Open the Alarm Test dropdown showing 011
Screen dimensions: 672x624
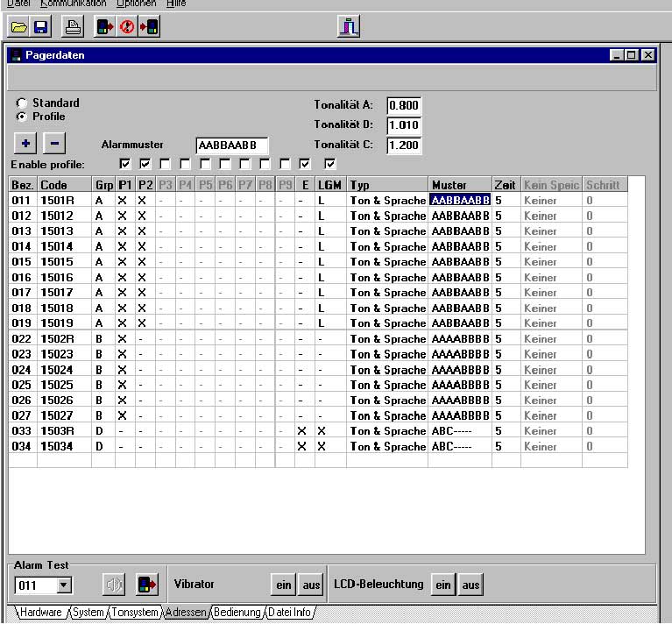coord(63,585)
